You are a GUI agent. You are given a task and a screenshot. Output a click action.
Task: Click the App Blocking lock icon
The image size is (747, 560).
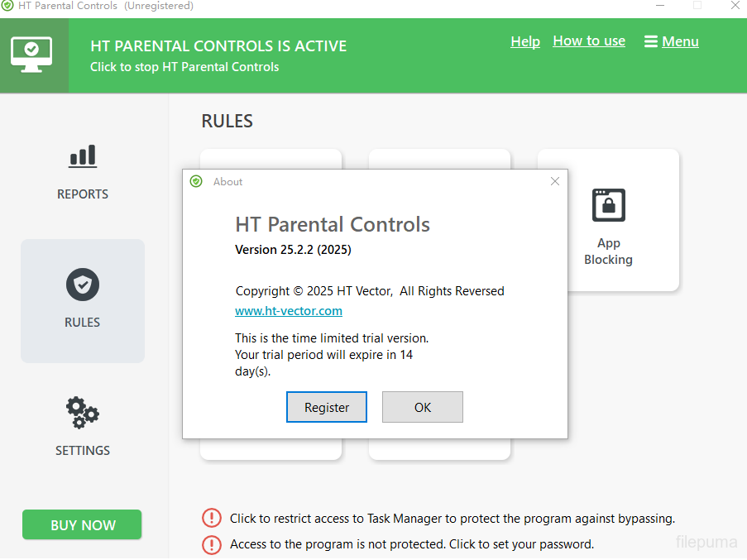[x=609, y=205]
